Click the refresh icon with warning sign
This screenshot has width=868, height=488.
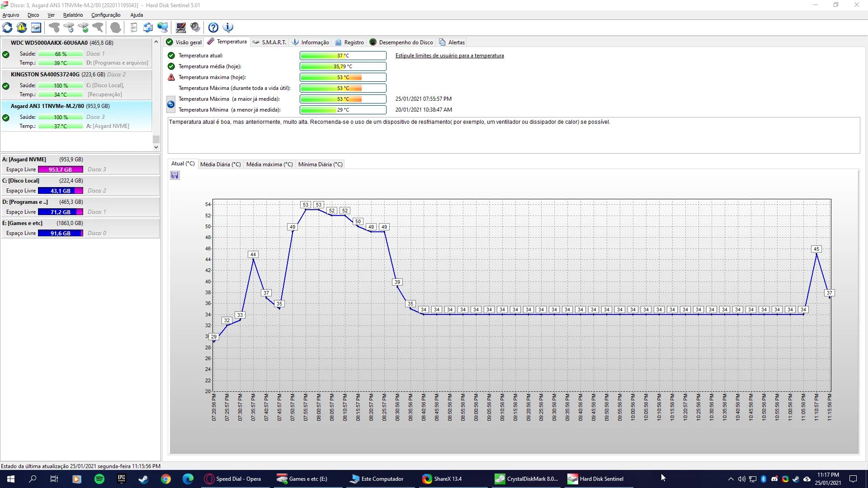pyautogui.click(x=22, y=28)
